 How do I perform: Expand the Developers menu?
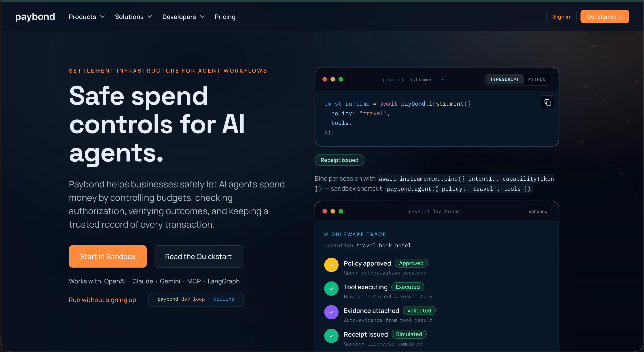pyautogui.click(x=184, y=17)
